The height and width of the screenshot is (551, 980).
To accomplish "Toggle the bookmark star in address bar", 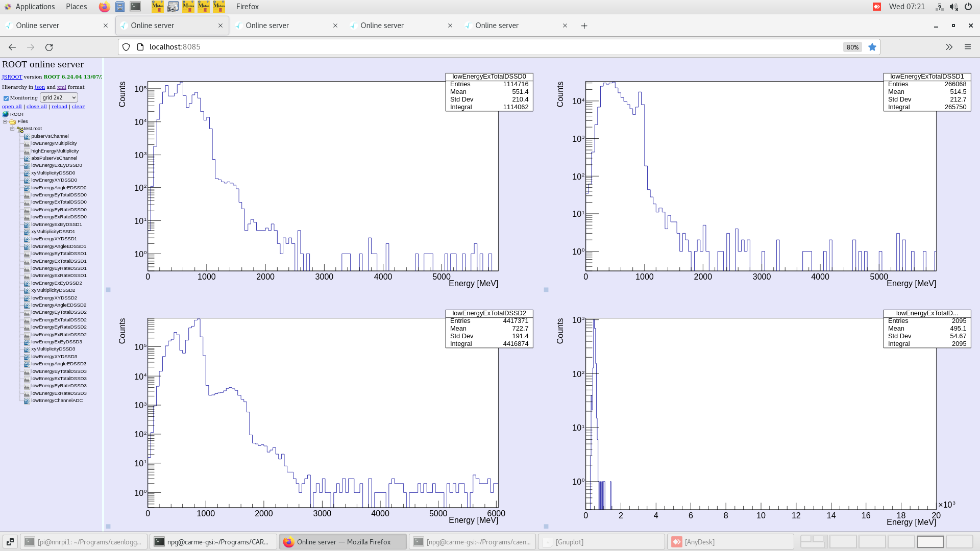I will tap(872, 47).
